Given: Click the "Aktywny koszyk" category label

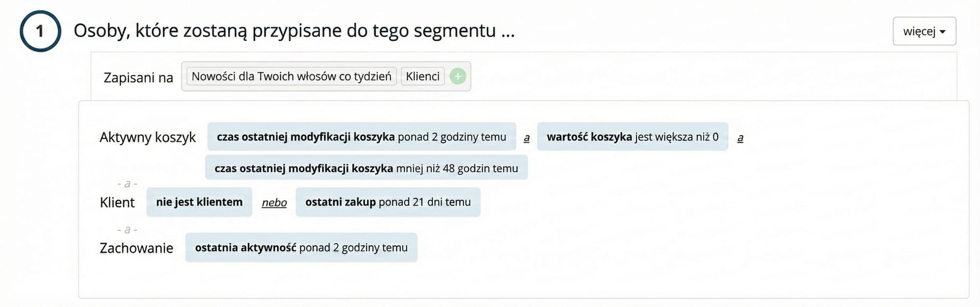Looking at the screenshot, I should point(147,137).
